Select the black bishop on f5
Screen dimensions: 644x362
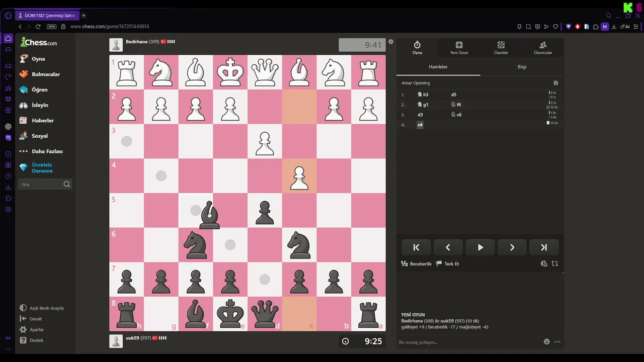click(209, 215)
